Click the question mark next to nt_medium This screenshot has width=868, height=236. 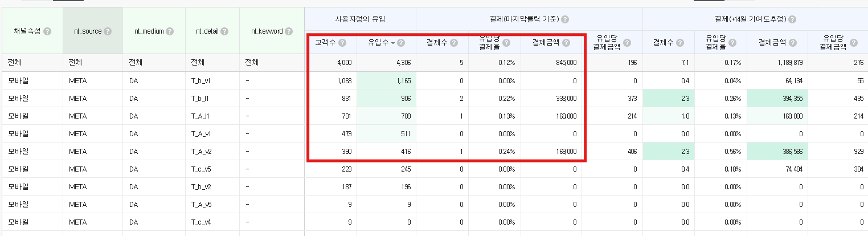pos(170,31)
